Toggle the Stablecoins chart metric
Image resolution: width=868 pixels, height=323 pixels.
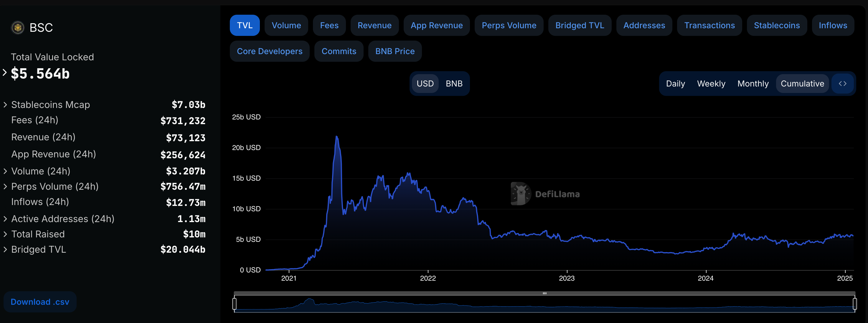click(776, 25)
